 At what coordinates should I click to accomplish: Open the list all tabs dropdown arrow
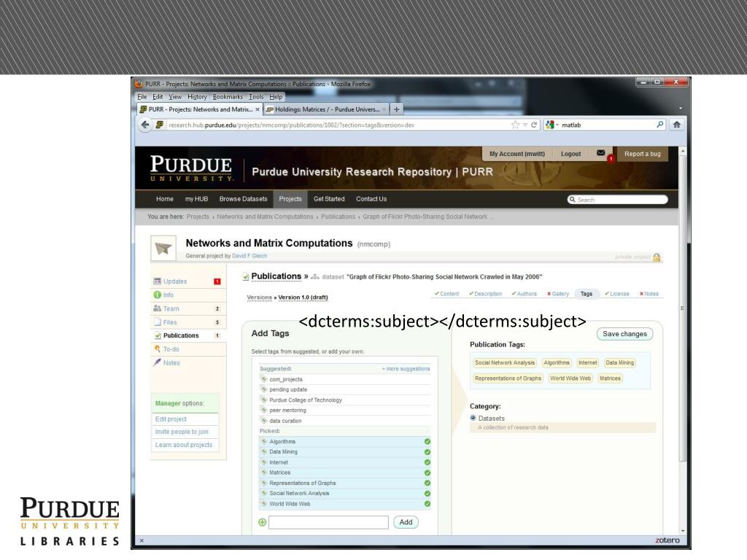pyautogui.click(x=681, y=109)
